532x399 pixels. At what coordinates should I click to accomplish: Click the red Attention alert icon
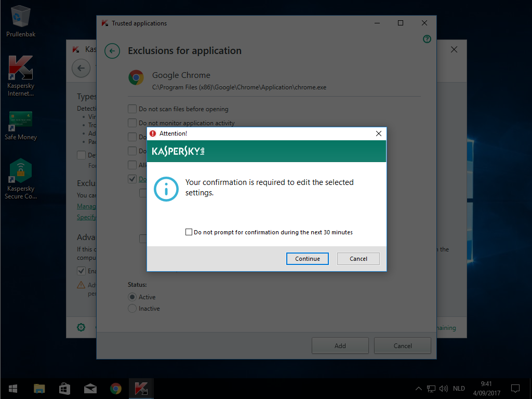(153, 134)
